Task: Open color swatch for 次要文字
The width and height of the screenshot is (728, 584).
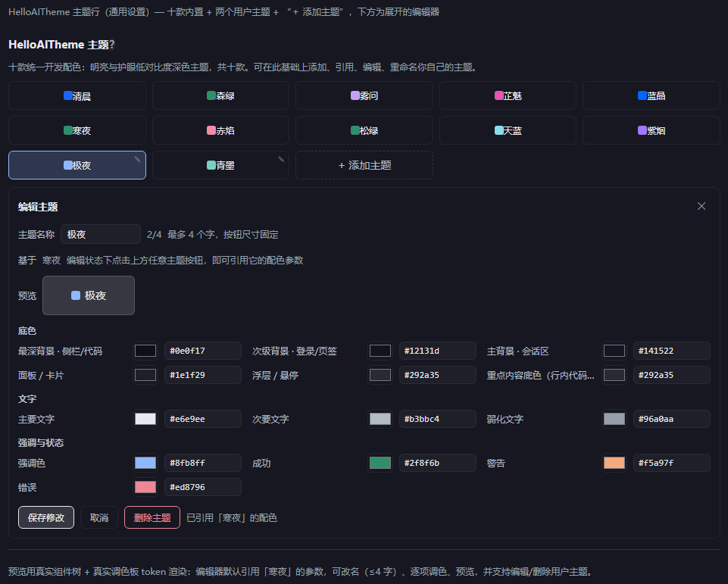Action: point(380,419)
